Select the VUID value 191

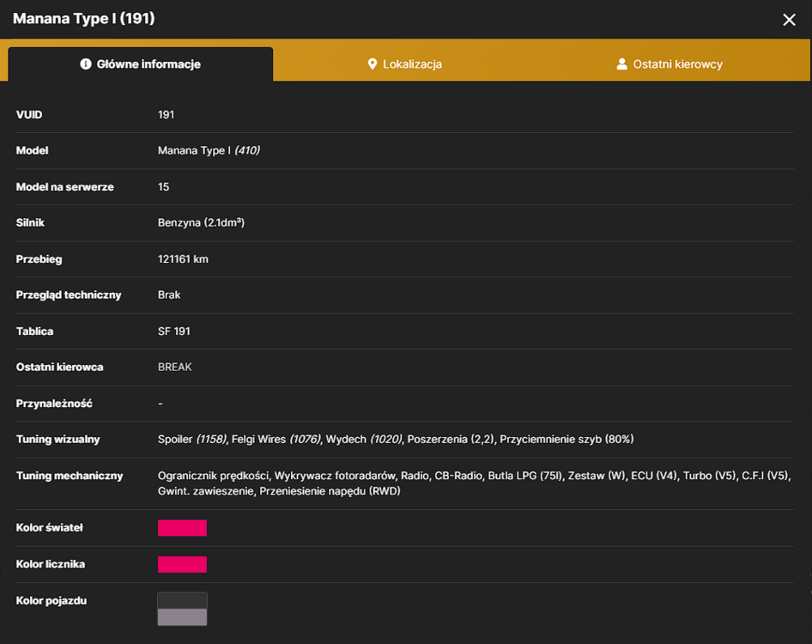(166, 114)
